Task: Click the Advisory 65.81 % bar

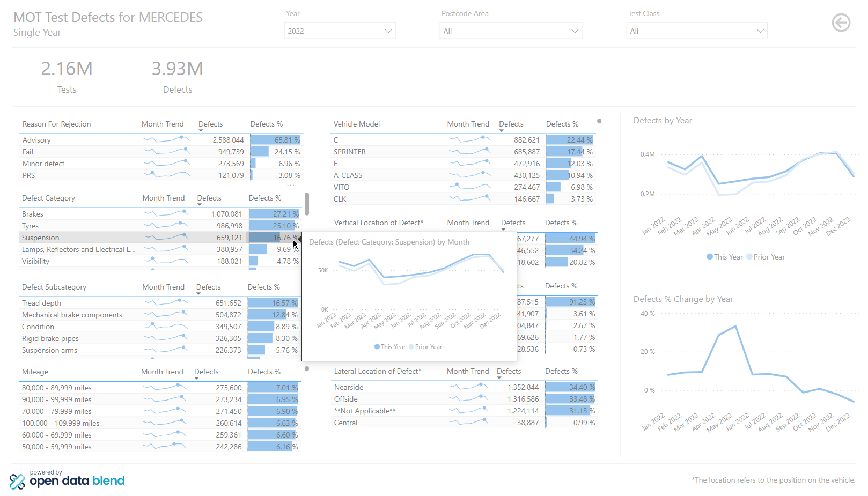Action: click(275, 140)
